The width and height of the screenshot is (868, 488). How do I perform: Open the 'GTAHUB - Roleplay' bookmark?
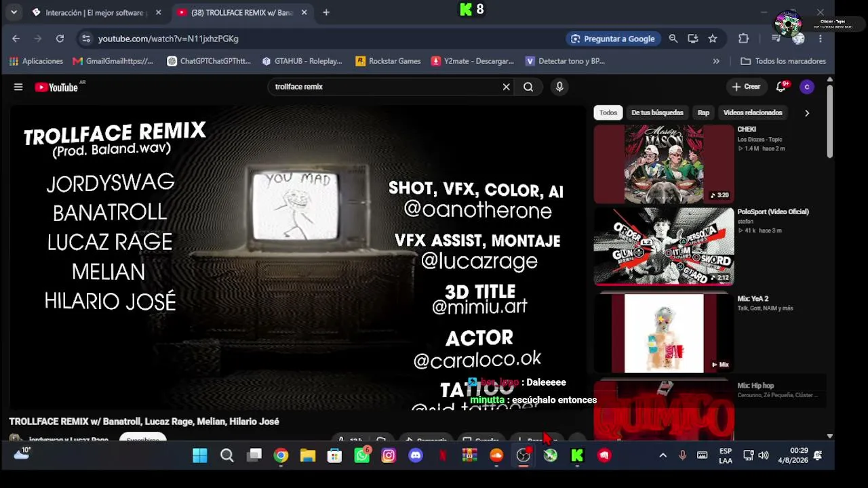301,61
